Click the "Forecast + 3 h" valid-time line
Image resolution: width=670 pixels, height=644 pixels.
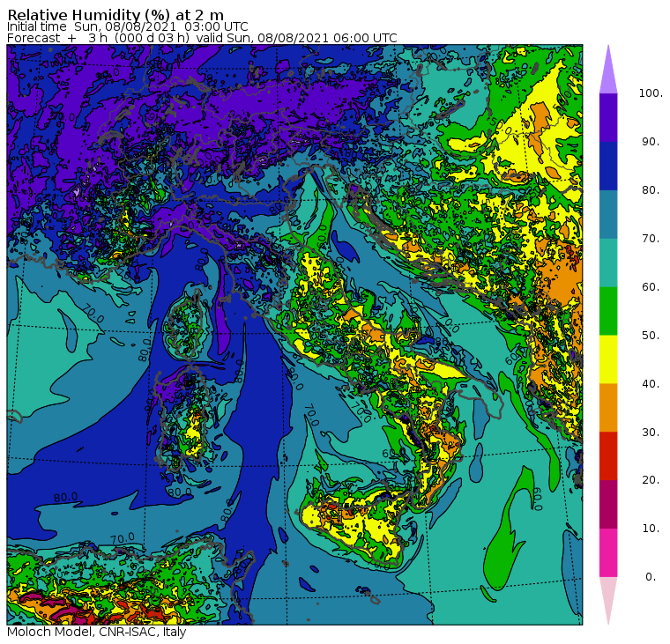tap(202, 38)
